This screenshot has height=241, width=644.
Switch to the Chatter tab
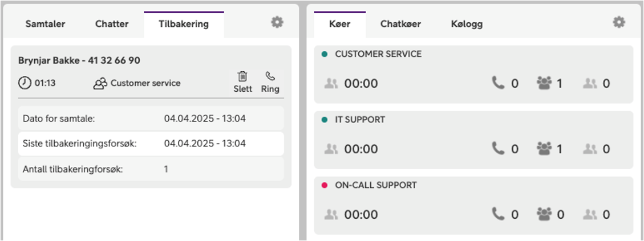click(112, 24)
